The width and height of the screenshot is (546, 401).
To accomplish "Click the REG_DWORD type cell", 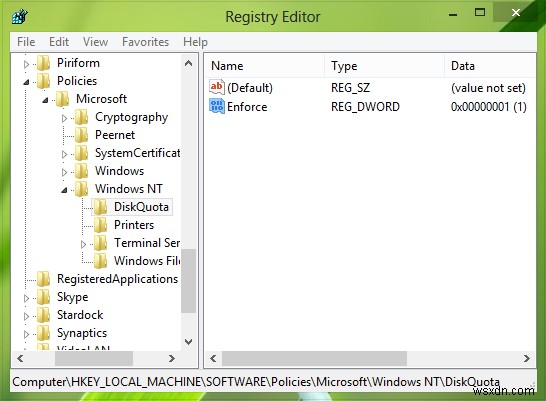I will (365, 107).
